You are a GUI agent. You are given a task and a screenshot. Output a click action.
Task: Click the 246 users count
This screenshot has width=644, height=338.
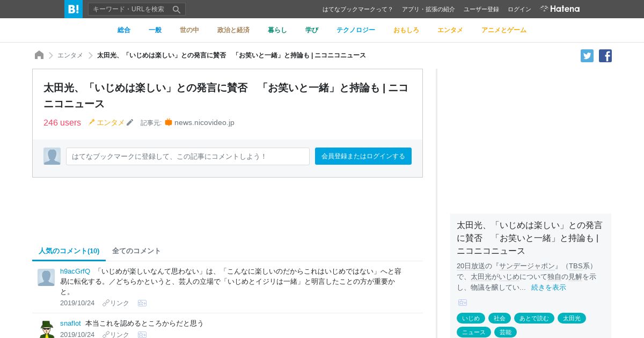click(62, 122)
